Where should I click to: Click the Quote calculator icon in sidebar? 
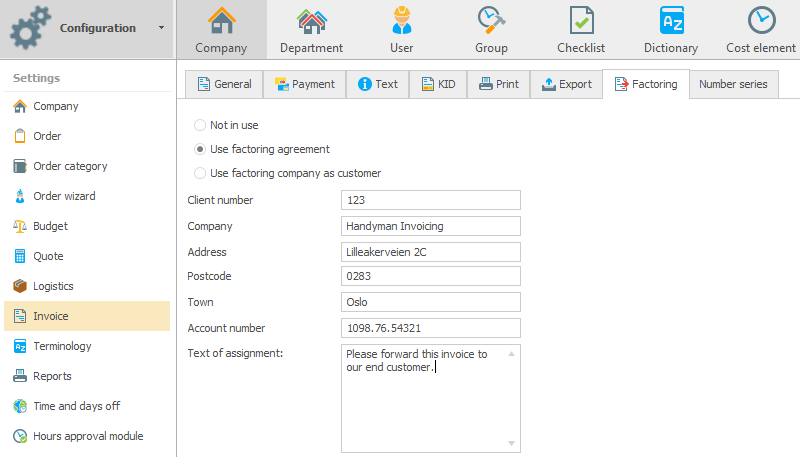[x=20, y=256]
